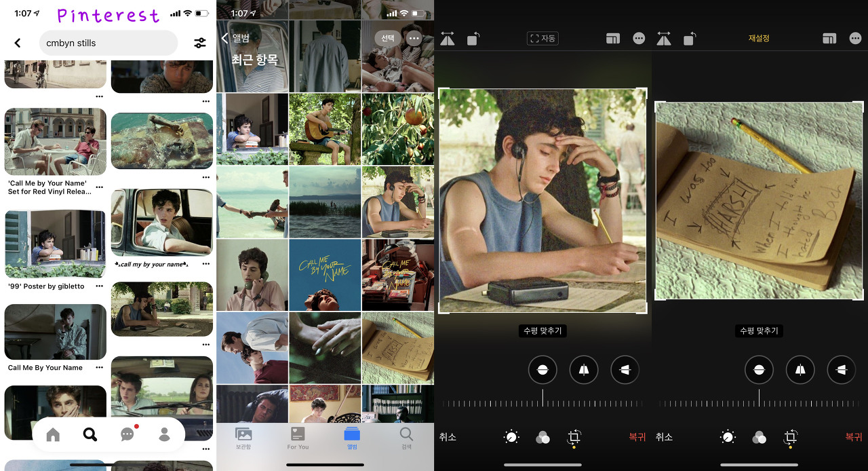
Task: Click straighten angle slider in notebook photo editor
Action: tap(759, 403)
